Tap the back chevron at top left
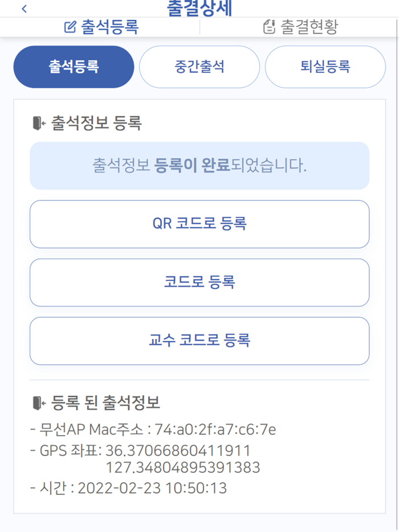 pyautogui.click(x=23, y=9)
